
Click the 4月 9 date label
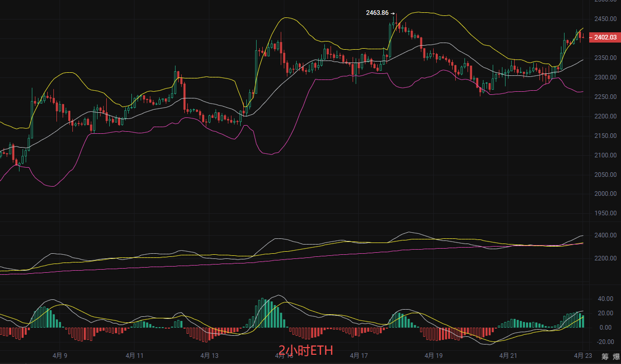(61, 355)
